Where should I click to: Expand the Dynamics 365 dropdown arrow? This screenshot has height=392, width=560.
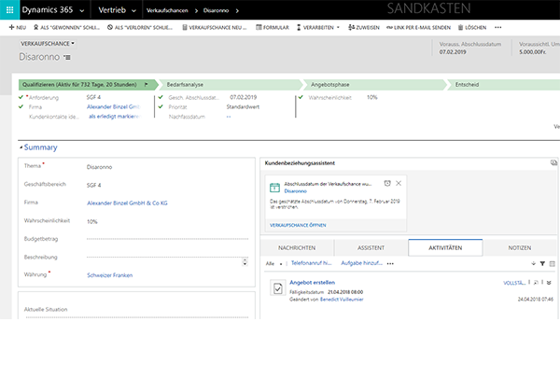click(82, 10)
